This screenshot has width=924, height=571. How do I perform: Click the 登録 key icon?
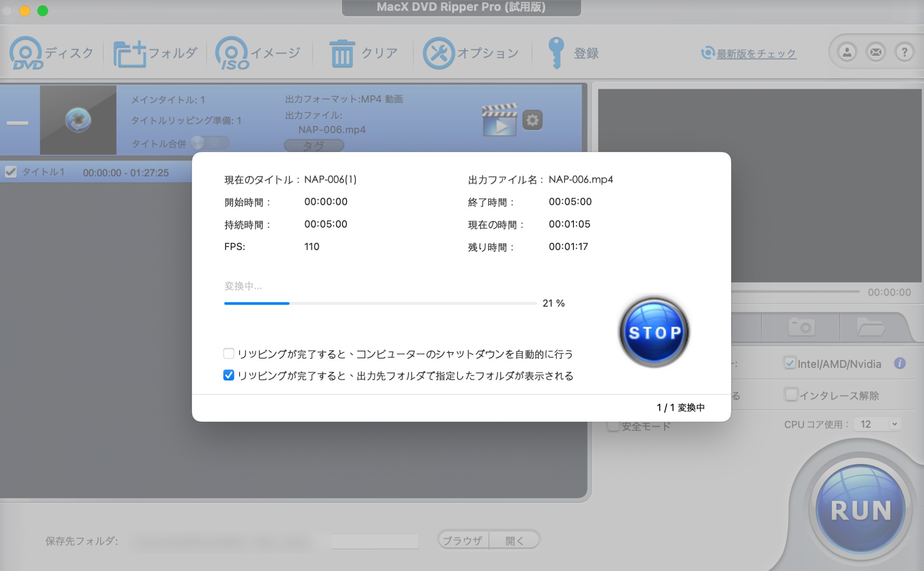click(556, 53)
